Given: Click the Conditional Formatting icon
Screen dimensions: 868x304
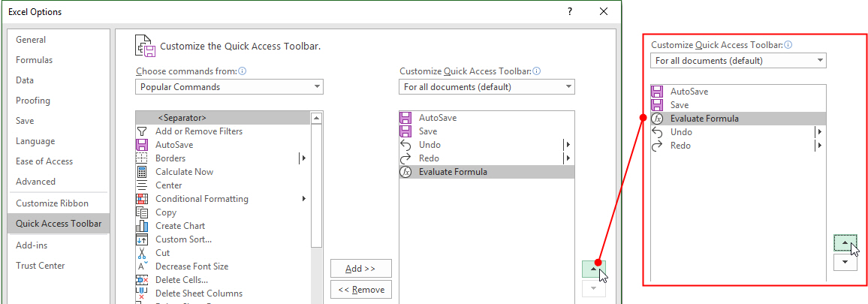Looking at the screenshot, I should pyautogui.click(x=142, y=199).
